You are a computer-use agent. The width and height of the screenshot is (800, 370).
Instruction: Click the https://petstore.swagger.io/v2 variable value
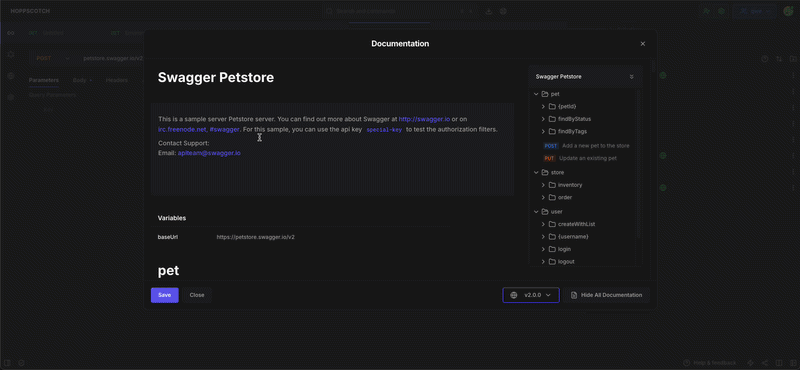256,237
